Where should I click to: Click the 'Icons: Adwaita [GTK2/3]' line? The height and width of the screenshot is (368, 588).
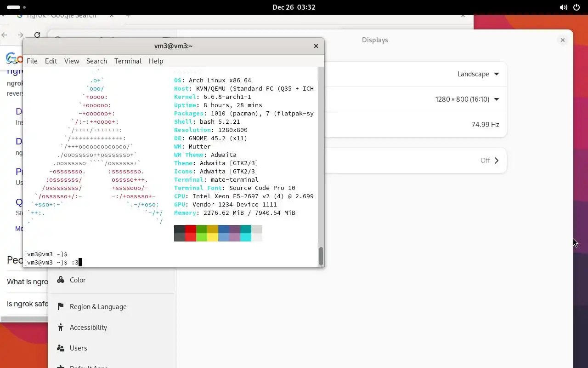click(216, 171)
